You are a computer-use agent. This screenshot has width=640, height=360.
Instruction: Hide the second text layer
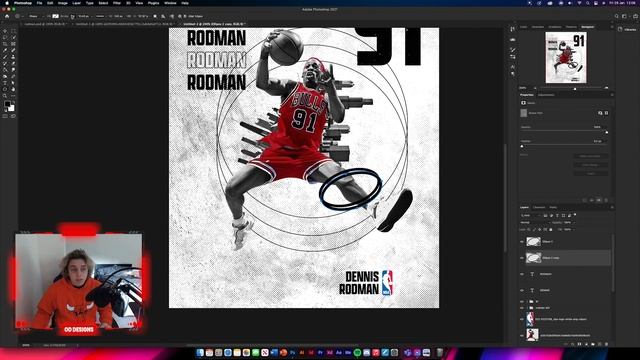click(x=522, y=290)
